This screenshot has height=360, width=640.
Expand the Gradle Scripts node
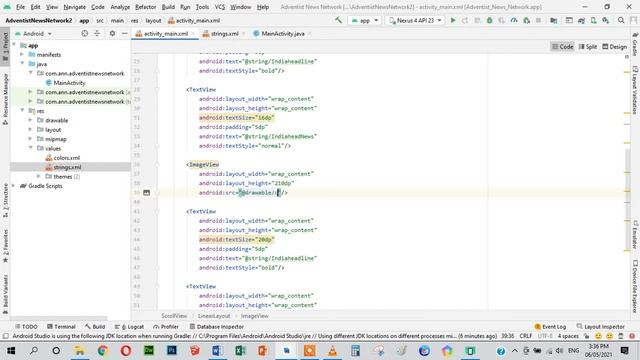coord(14,186)
